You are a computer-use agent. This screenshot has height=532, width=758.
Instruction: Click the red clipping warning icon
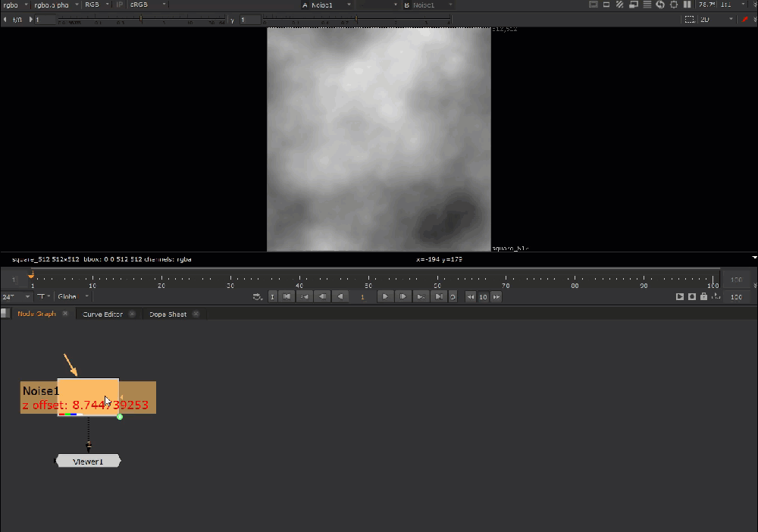pos(745,20)
